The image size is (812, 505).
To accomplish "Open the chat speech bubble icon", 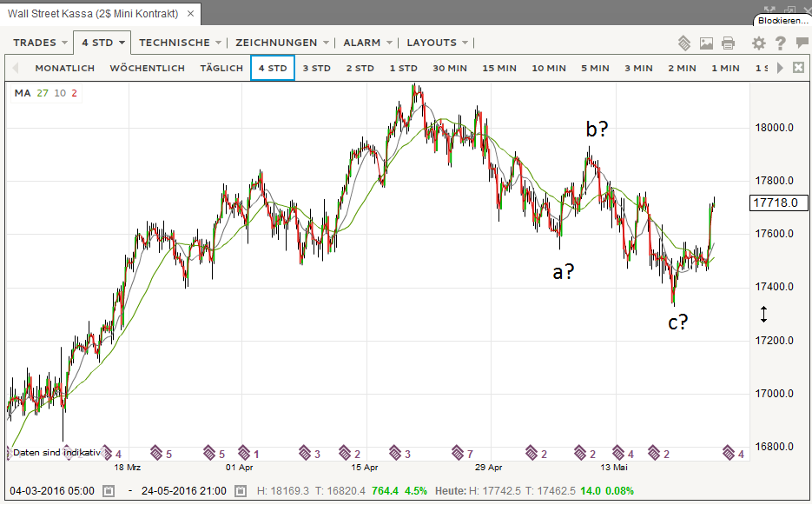I will tap(800, 43).
